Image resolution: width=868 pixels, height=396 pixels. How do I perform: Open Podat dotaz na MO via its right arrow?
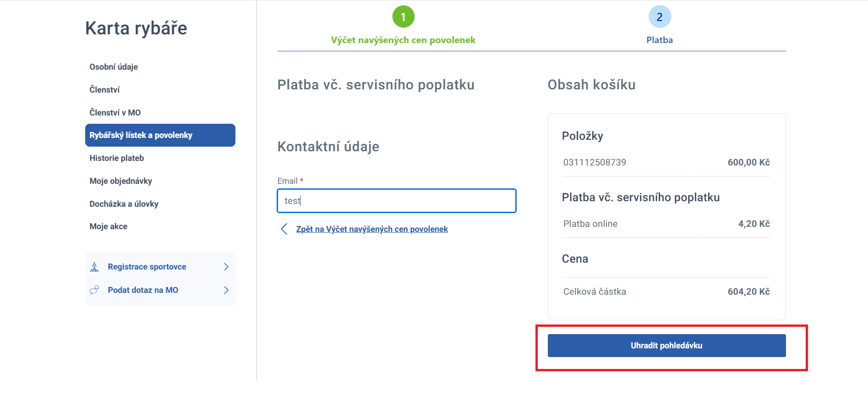click(x=226, y=290)
